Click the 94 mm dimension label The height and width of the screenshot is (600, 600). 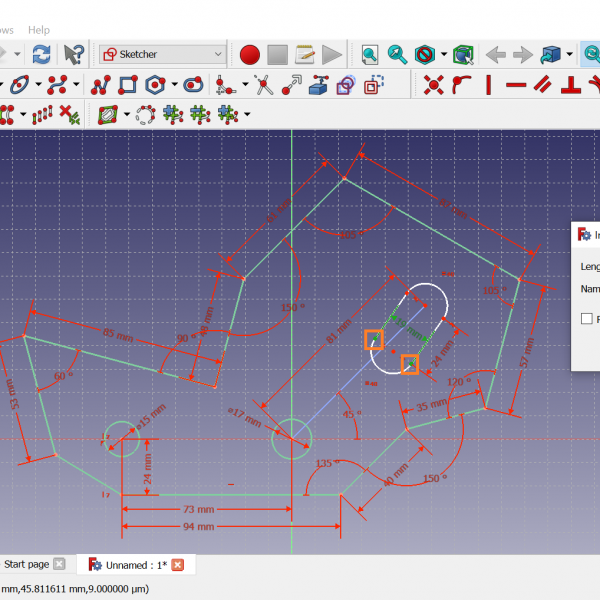[198, 526]
